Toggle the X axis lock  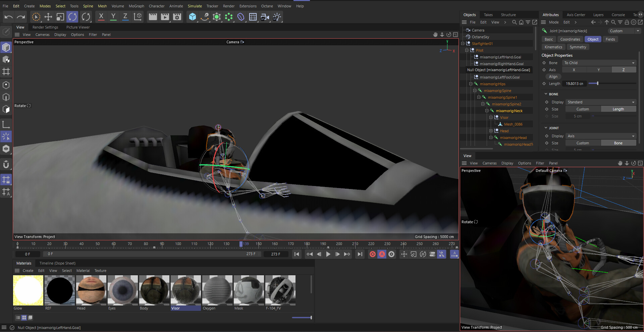click(101, 17)
